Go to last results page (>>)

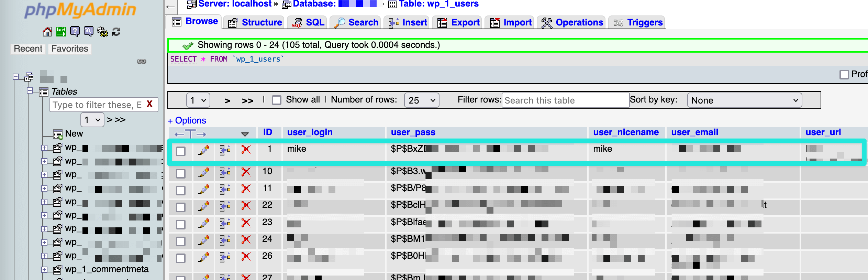(247, 101)
